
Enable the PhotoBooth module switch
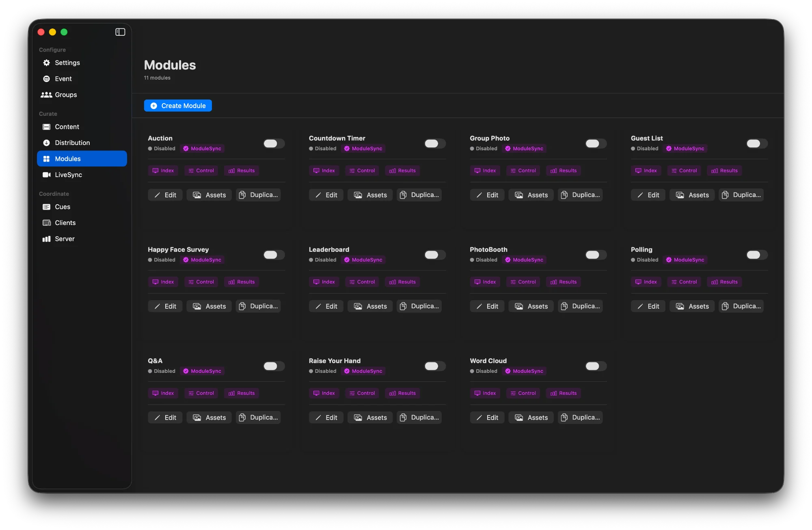tap(596, 255)
